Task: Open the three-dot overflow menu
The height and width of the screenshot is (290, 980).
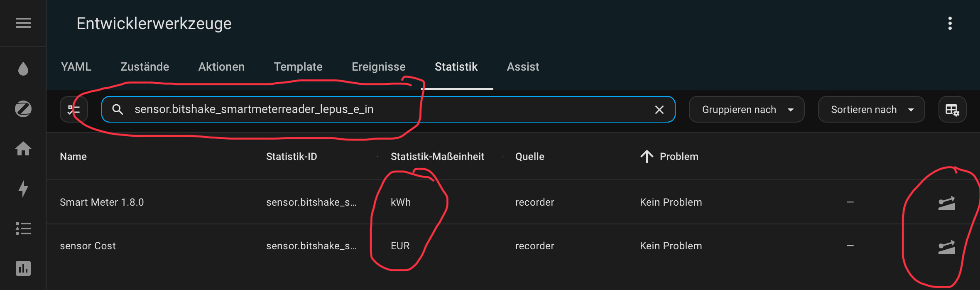Action: [x=950, y=23]
